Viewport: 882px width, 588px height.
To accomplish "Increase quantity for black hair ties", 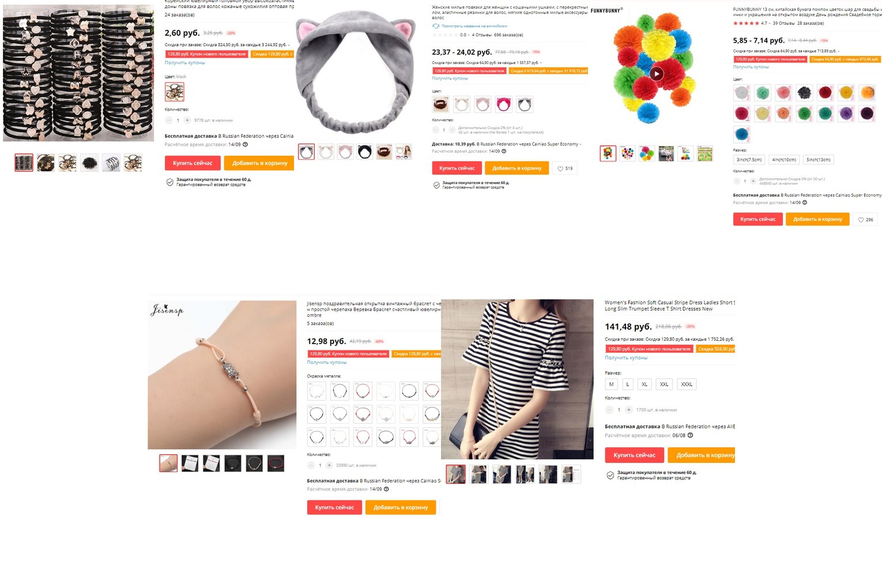I will [187, 120].
